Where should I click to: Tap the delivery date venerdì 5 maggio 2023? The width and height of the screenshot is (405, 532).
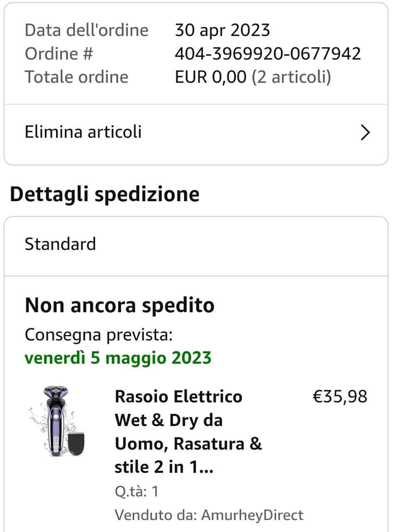[x=118, y=358]
